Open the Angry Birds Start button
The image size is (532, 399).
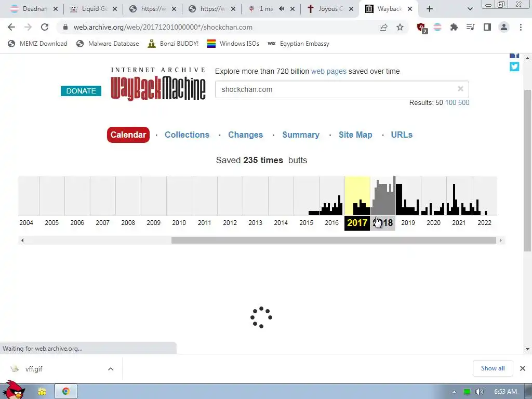point(13,390)
